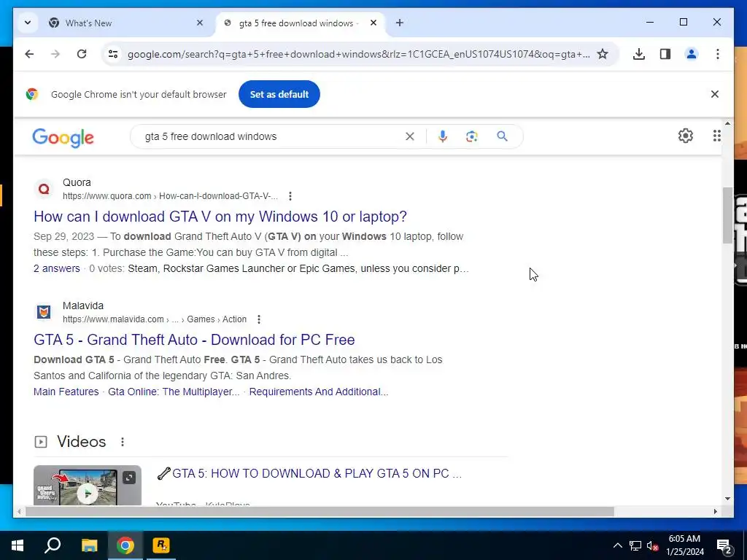Click the Quora favicon on result
Viewport: 747px width, 560px height.
[x=44, y=189]
